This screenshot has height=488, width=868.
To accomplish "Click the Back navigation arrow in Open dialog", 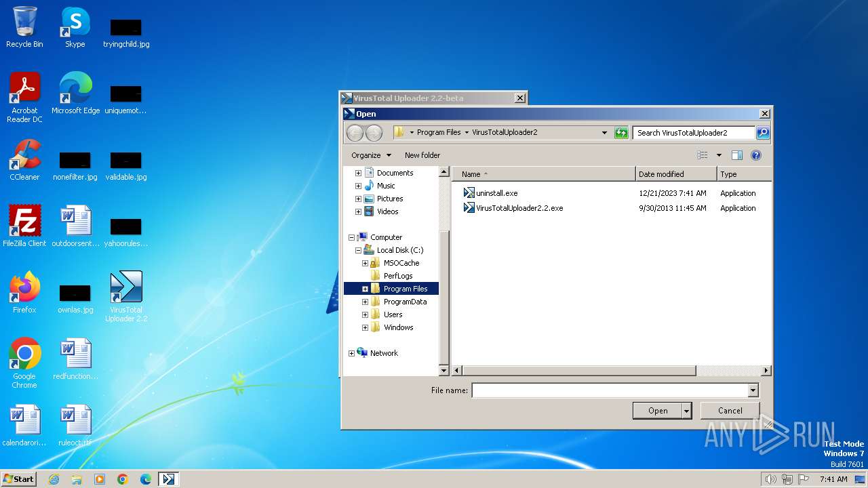I will coord(355,133).
